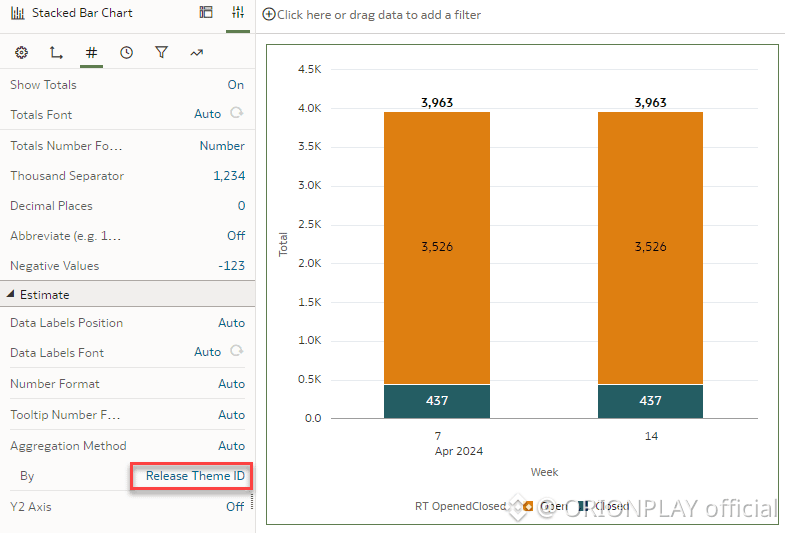The width and height of the screenshot is (785, 533).
Task: Switch to the Axis properties tab
Action: pos(56,53)
